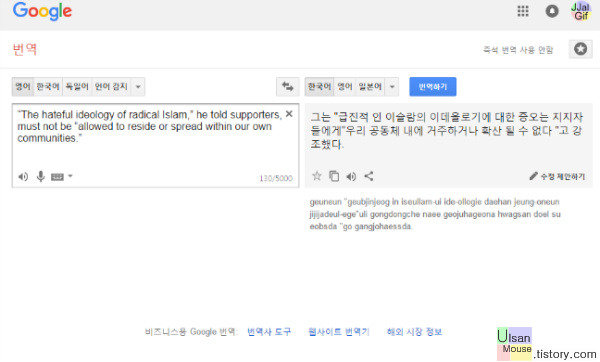This screenshot has height=362, width=600.
Task: Select 언어 감지 detect language
Action: (111, 86)
